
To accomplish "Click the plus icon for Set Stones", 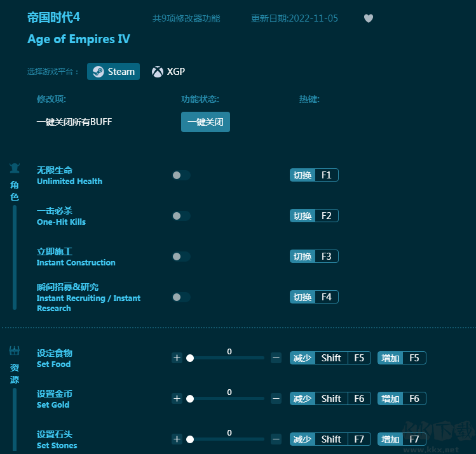I will click(x=177, y=439).
